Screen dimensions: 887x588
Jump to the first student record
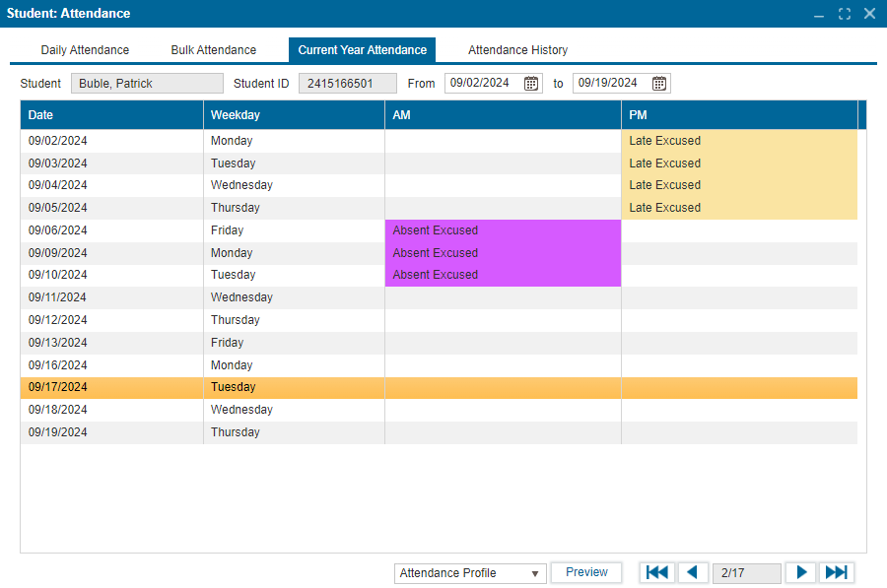click(657, 572)
